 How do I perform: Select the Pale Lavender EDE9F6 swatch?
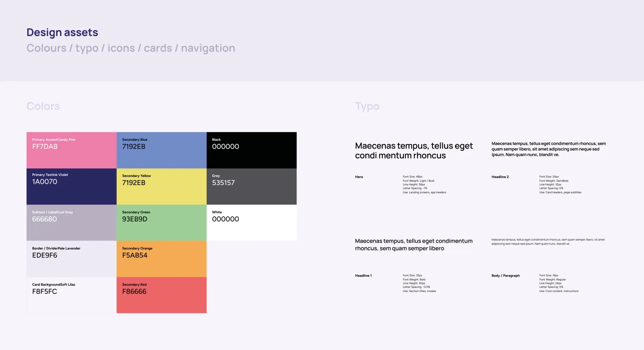pyautogui.click(x=71, y=259)
